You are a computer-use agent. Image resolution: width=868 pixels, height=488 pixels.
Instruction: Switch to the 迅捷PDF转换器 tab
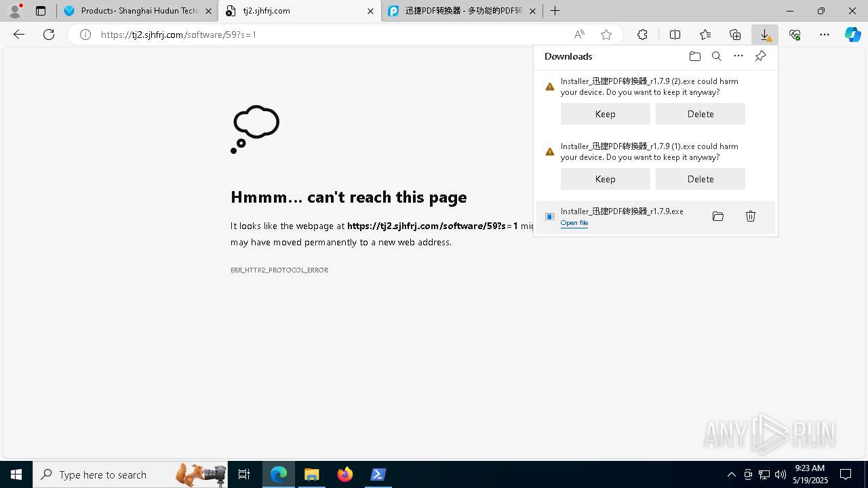click(x=462, y=11)
